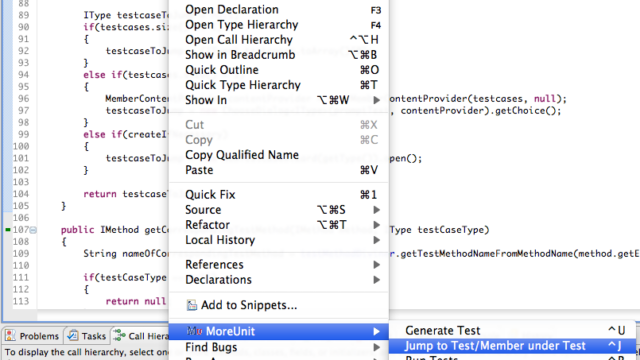640x360 pixels.
Task: Click the MoreUnit logo icon
Action: click(x=194, y=331)
